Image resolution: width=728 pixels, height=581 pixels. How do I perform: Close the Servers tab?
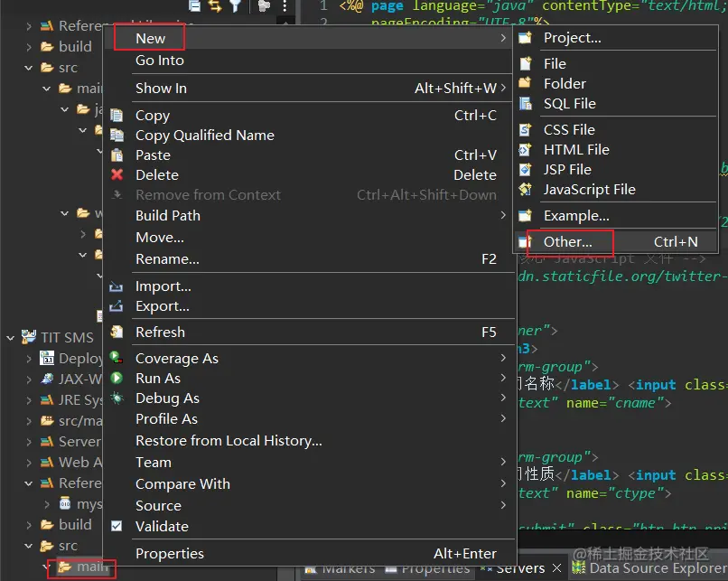[x=557, y=568]
